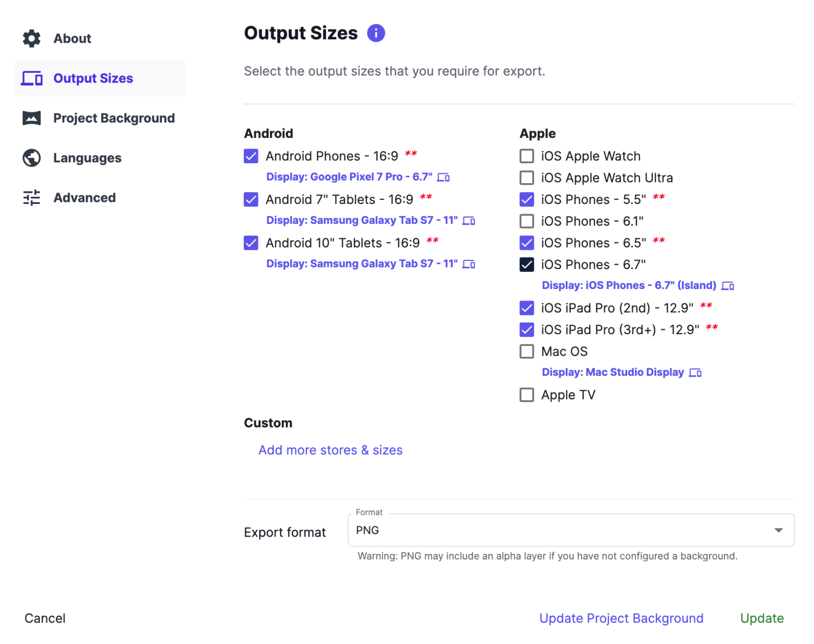Image resolution: width=814 pixels, height=644 pixels.
Task: Click the globe icon for Languages
Action: (x=32, y=158)
